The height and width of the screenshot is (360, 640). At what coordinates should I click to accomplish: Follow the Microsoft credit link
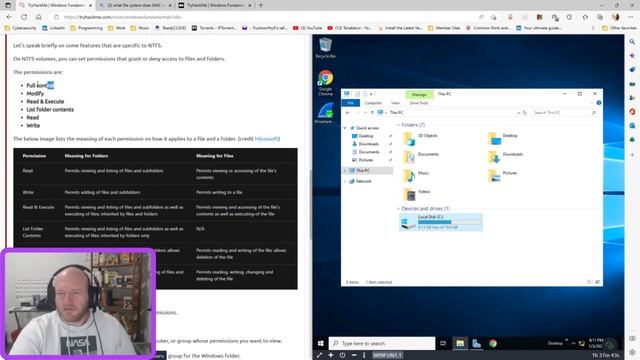pyautogui.click(x=267, y=139)
